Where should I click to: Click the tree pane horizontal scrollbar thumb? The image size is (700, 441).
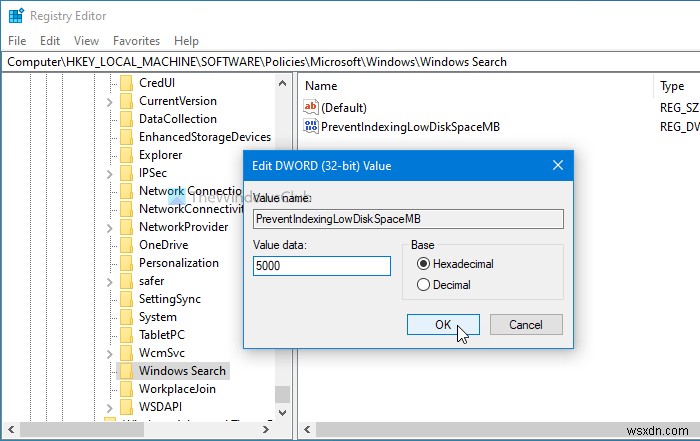tap(82, 429)
